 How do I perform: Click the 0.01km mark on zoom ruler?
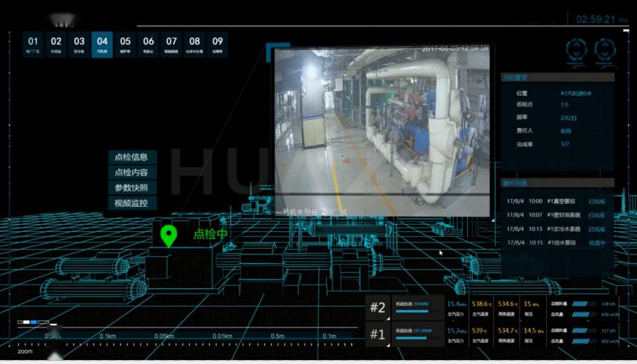[222, 336]
